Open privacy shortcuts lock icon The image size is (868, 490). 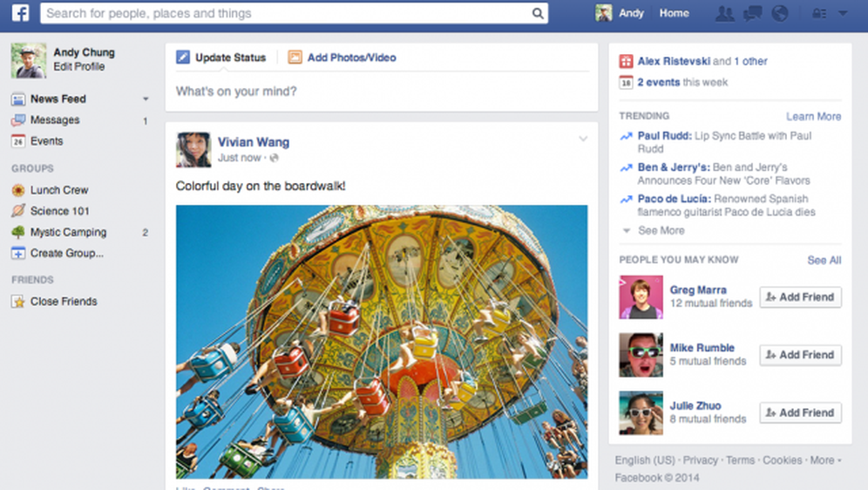(x=819, y=13)
